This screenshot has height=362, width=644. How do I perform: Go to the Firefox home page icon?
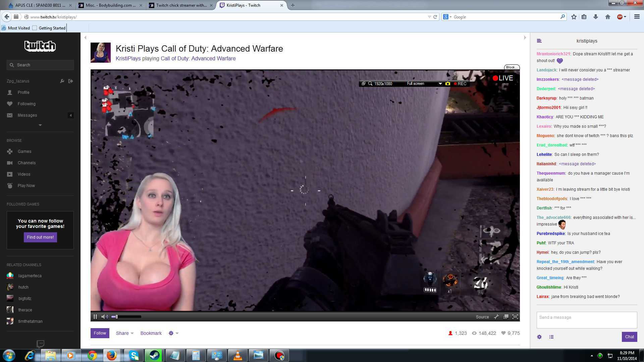[608, 17]
